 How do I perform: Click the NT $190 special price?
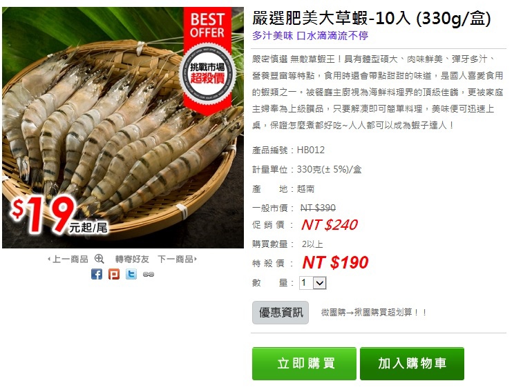pos(335,262)
